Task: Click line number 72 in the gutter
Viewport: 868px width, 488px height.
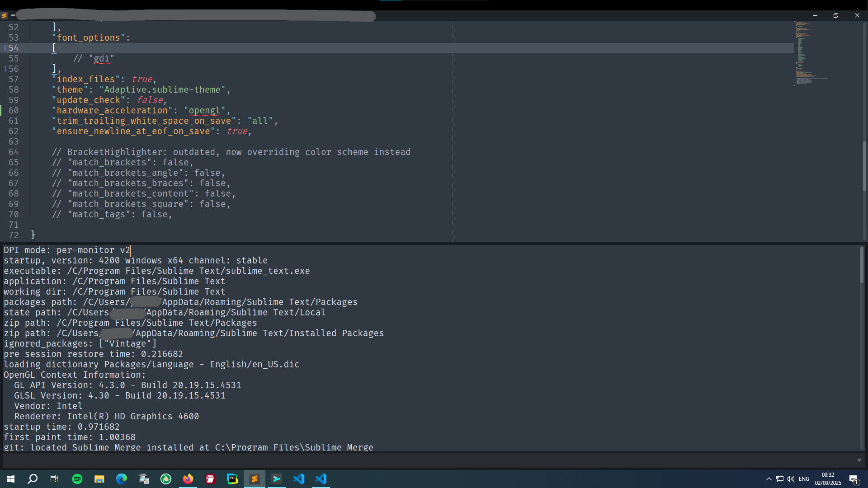Action: point(14,235)
